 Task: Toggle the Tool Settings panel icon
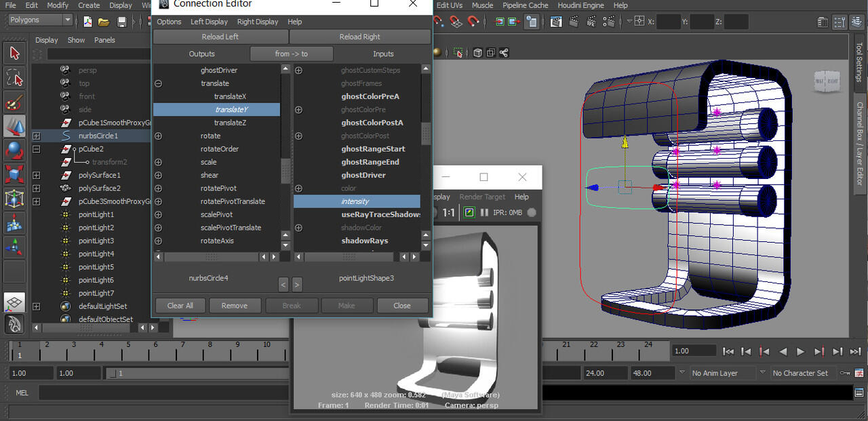(x=839, y=22)
